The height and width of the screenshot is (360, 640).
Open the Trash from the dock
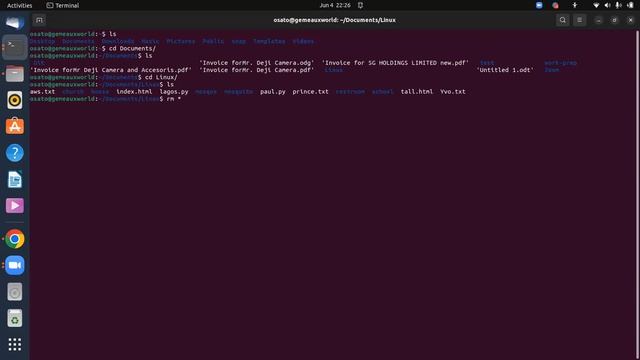point(15,318)
